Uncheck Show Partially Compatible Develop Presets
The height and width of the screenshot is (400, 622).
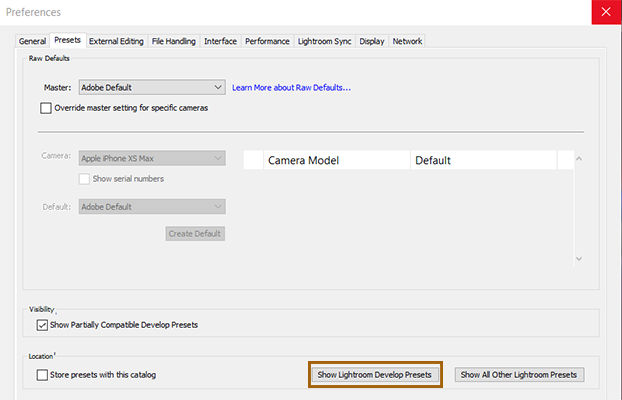tap(42, 325)
